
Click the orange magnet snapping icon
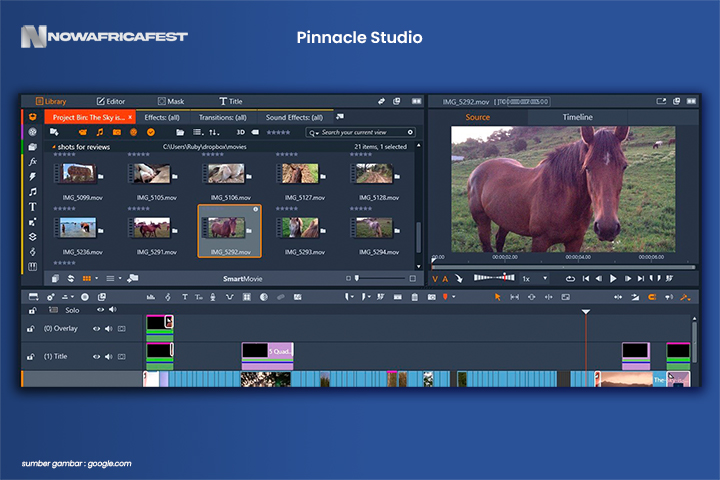[x=652, y=297]
